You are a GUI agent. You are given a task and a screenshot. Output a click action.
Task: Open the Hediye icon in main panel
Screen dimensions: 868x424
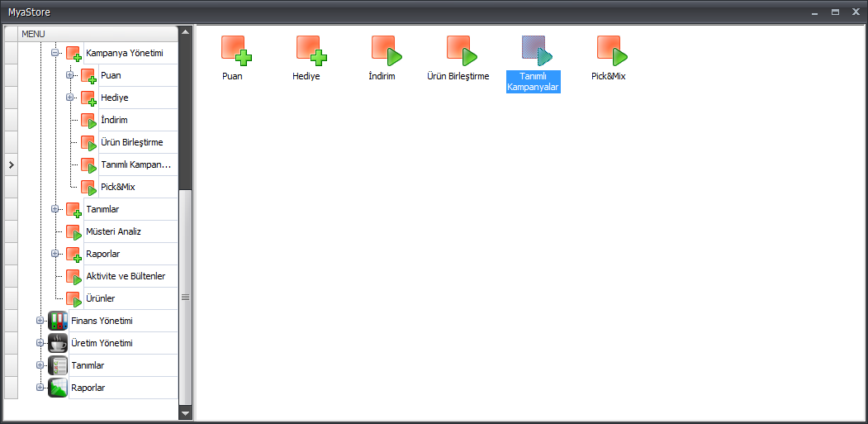point(311,50)
